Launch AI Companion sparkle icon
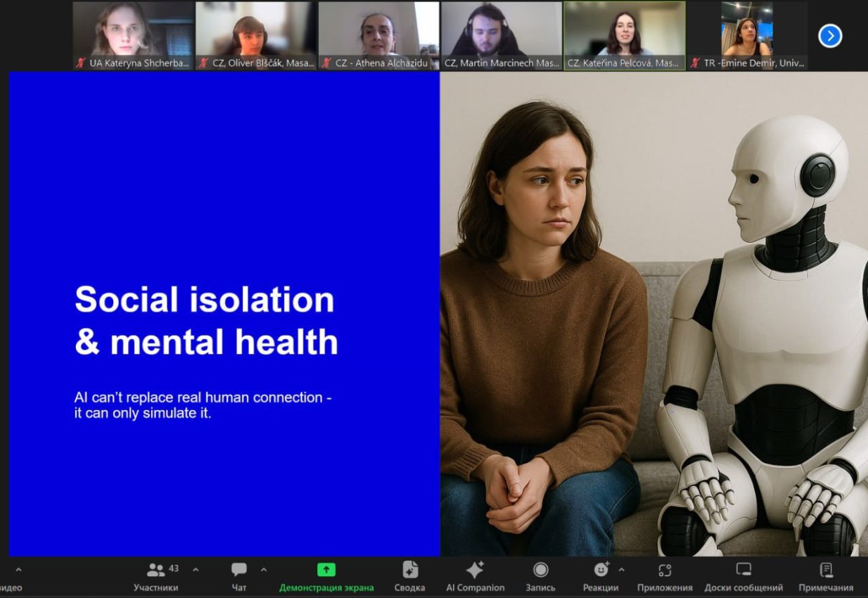 pyautogui.click(x=475, y=570)
